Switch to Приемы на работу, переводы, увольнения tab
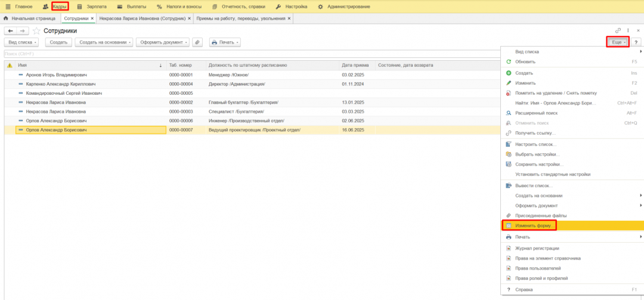The height and width of the screenshot is (300, 644). pyautogui.click(x=241, y=18)
